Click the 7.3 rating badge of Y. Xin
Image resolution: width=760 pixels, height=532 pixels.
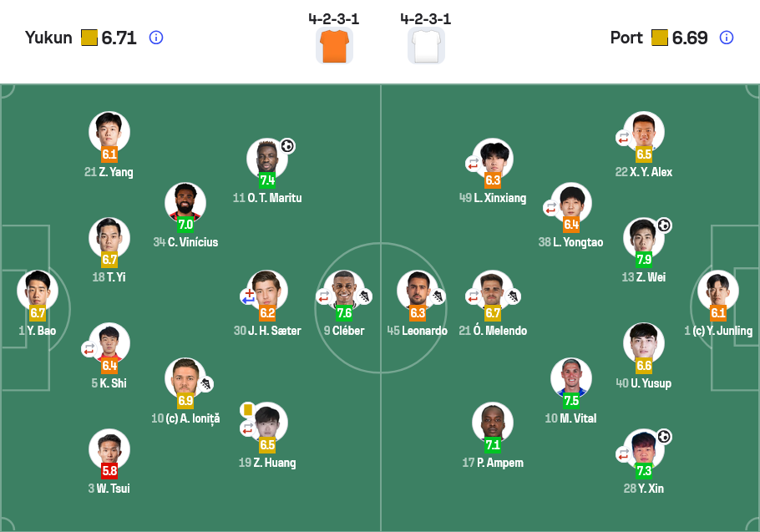644,470
